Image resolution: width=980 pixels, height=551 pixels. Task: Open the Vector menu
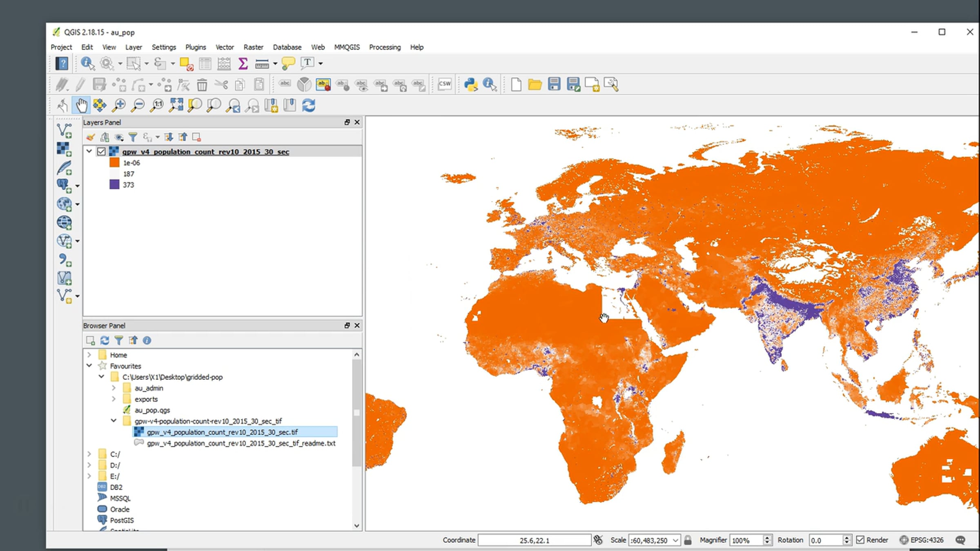[x=225, y=47]
